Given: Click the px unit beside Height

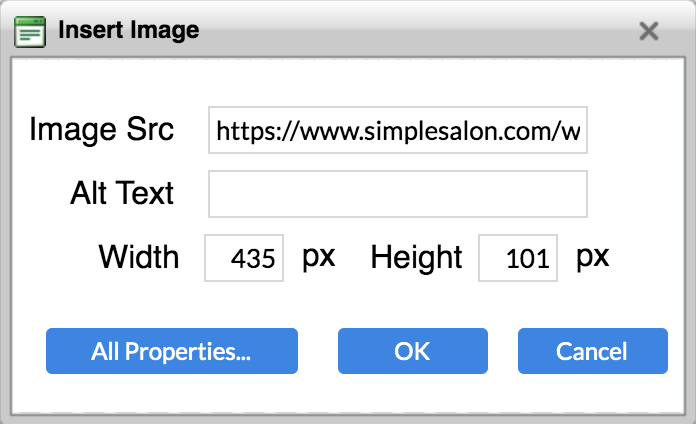Looking at the screenshot, I should click(593, 258).
